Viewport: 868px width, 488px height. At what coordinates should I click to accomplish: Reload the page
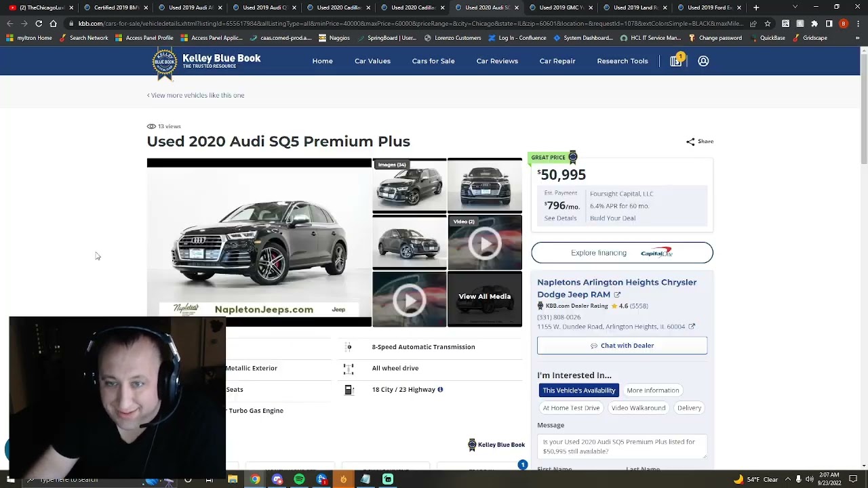click(x=39, y=23)
